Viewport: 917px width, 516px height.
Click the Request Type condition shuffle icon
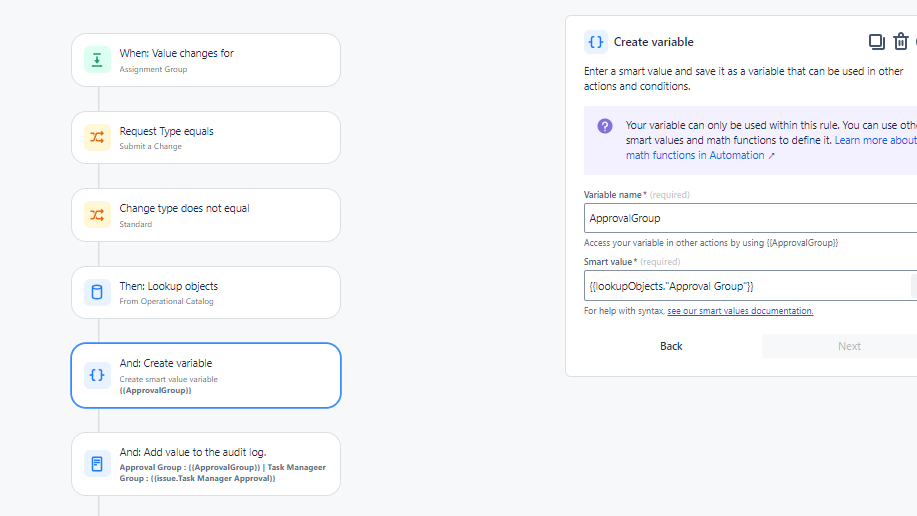click(x=97, y=138)
